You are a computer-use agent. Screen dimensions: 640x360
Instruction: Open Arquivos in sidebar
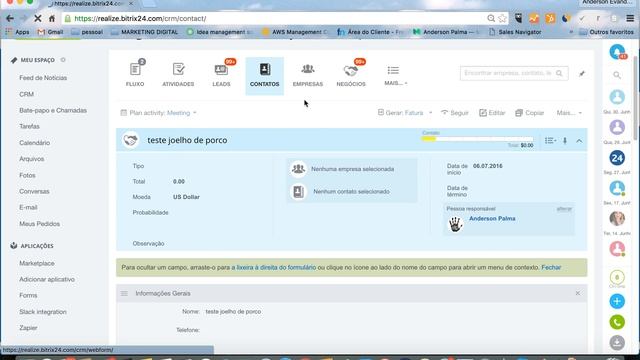pyautogui.click(x=31, y=159)
